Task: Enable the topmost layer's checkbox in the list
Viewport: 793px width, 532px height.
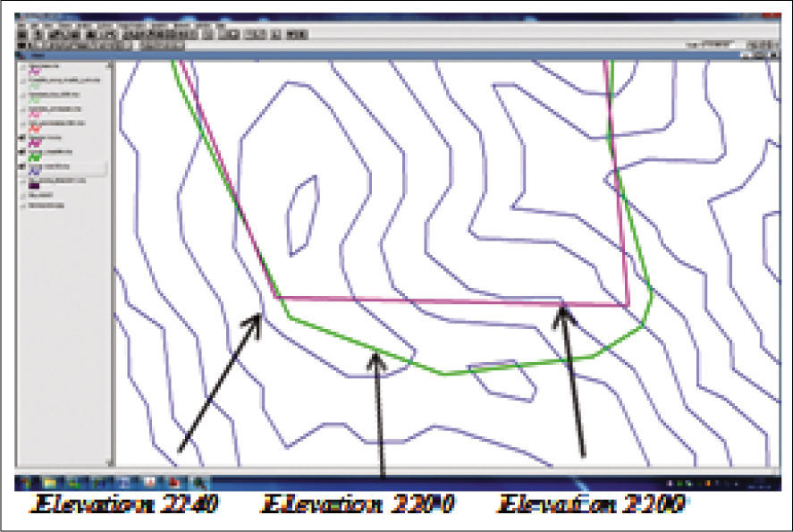Action: [22, 65]
